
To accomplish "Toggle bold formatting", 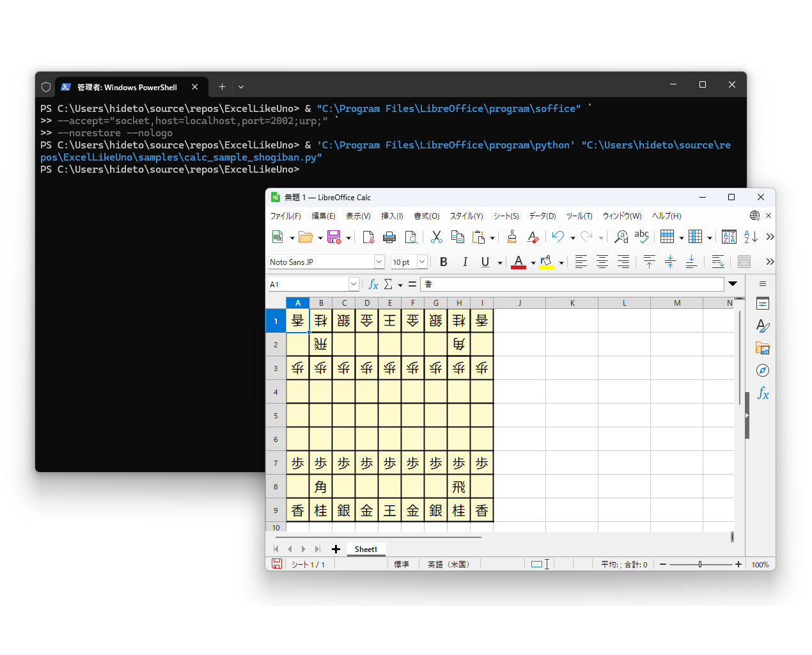I will [x=443, y=262].
